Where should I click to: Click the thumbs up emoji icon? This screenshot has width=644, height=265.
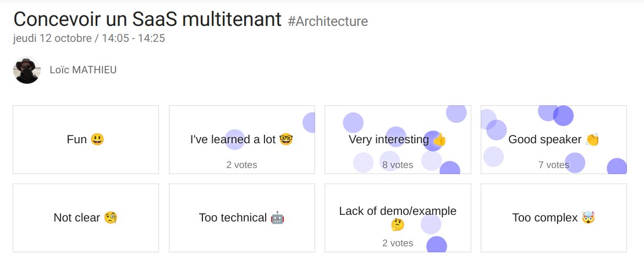439,140
